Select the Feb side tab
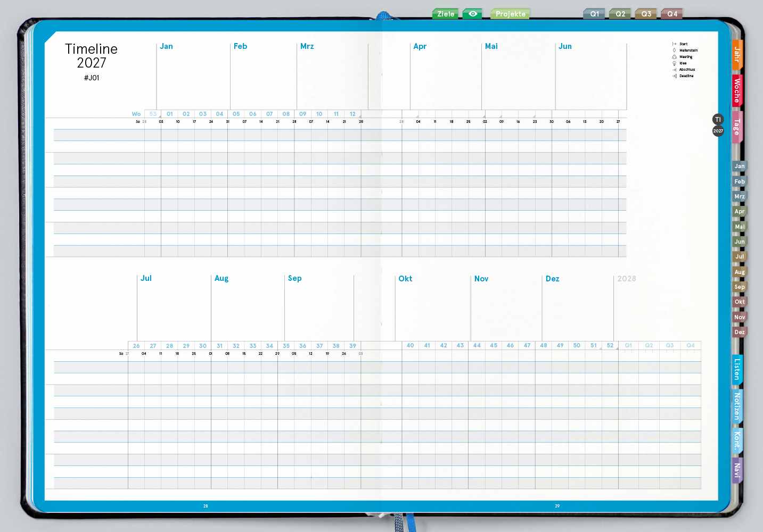 pyautogui.click(x=740, y=181)
